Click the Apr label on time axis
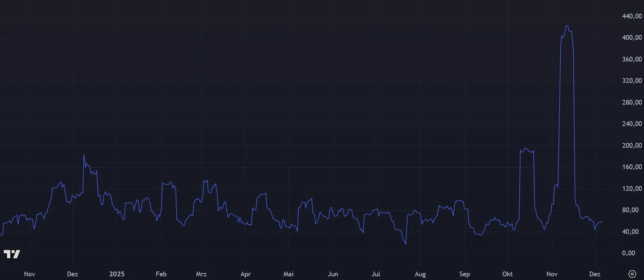 point(246,274)
